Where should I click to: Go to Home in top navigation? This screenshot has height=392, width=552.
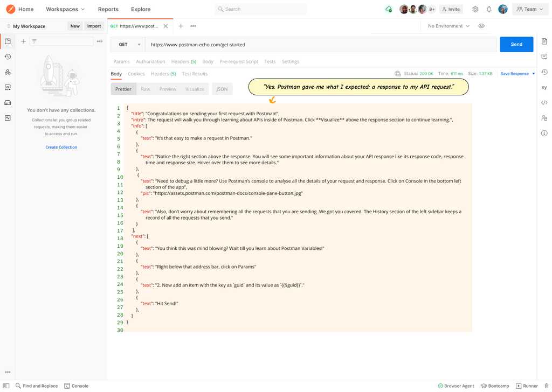pyautogui.click(x=26, y=9)
